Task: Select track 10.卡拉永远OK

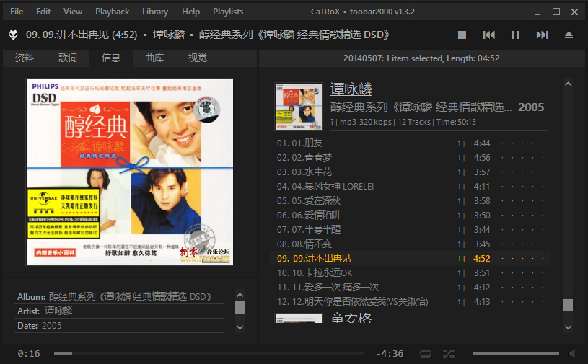Action: (x=411, y=273)
